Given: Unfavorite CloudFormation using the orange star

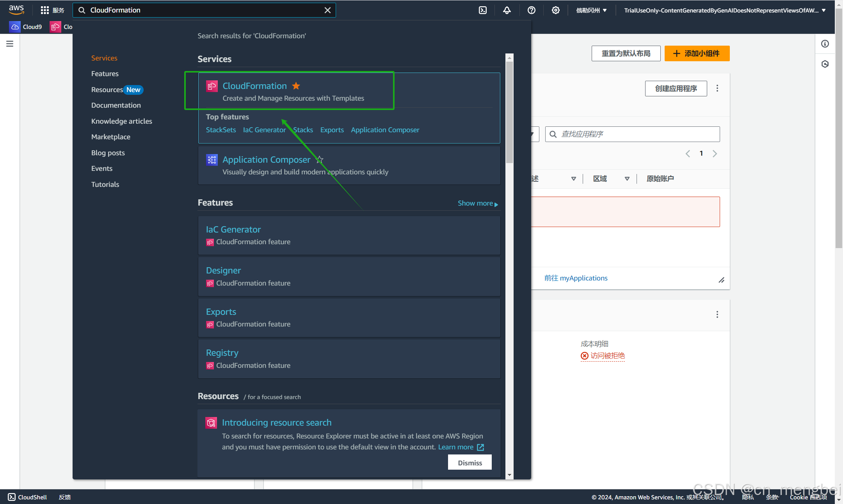Looking at the screenshot, I should pyautogui.click(x=296, y=86).
